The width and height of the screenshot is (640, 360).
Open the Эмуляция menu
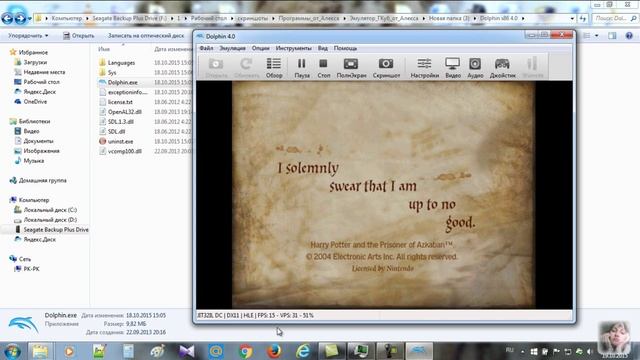pyautogui.click(x=232, y=48)
